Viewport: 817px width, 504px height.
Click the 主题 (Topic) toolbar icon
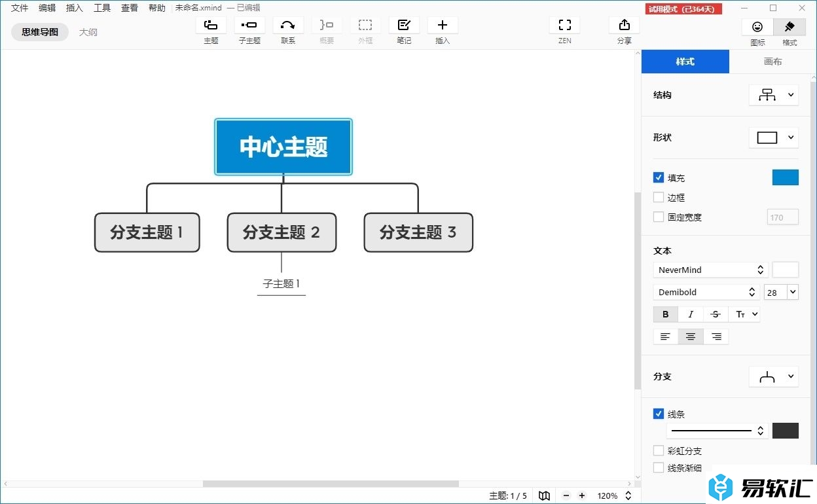click(x=211, y=26)
